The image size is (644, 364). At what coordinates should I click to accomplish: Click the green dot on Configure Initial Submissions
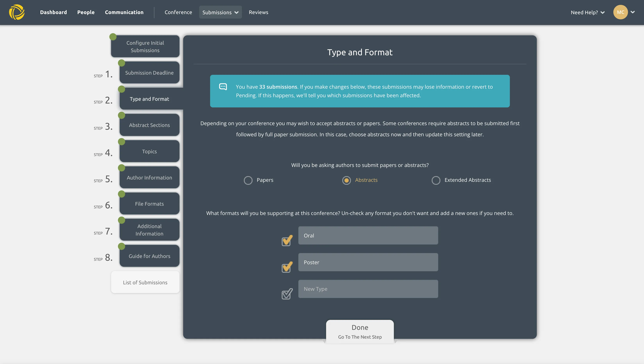113,37
